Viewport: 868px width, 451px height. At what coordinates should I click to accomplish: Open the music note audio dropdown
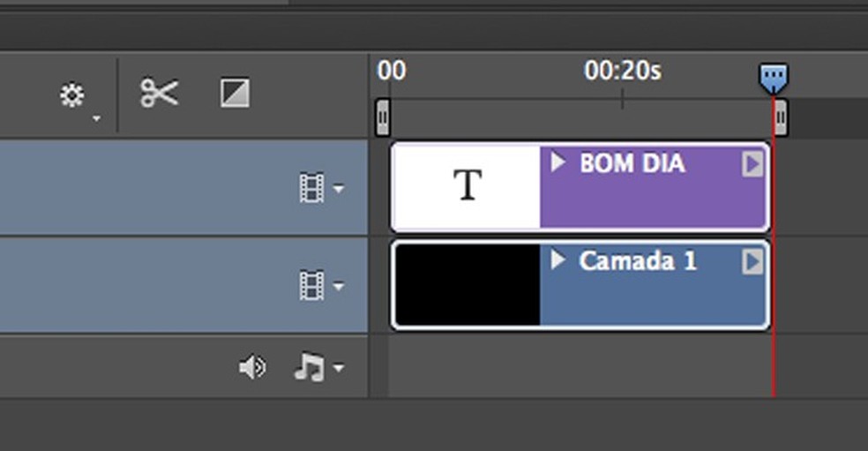click(x=317, y=367)
